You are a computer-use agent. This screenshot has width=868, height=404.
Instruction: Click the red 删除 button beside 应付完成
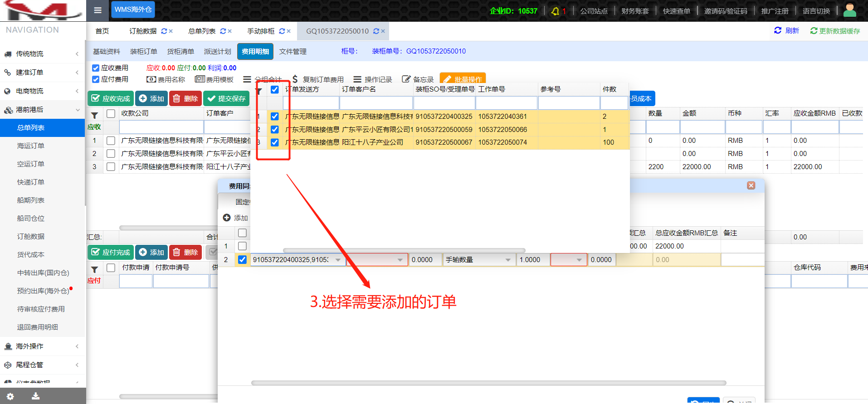185,252
